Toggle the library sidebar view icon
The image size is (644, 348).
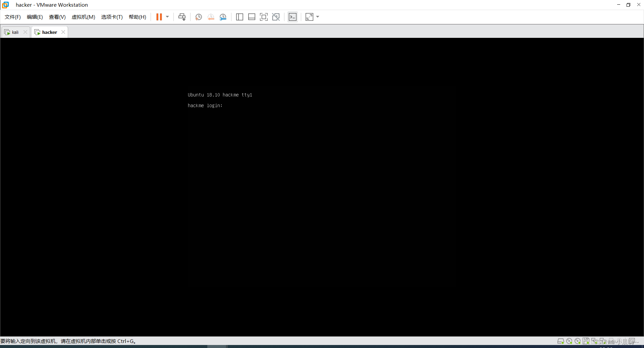[x=239, y=17]
